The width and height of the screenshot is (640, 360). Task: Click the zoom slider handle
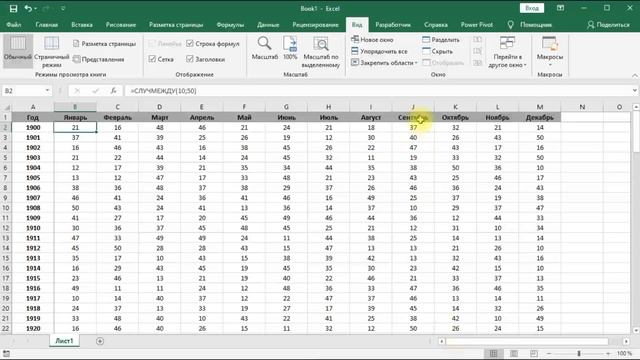[579, 353]
